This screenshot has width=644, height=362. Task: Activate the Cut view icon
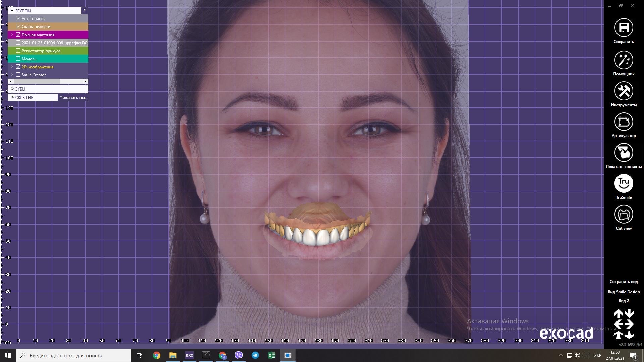pyautogui.click(x=624, y=215)
